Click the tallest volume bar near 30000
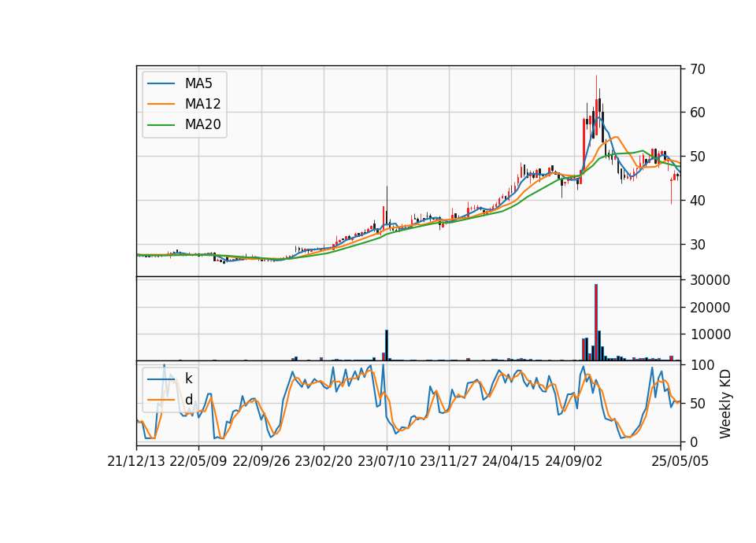 pos(596,323)
